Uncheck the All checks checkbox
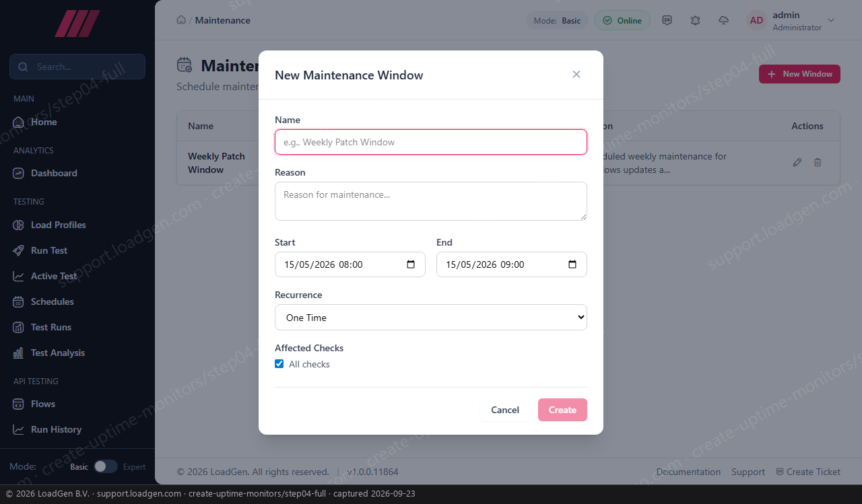Screen dimensions: 862x504 (279, 364)
